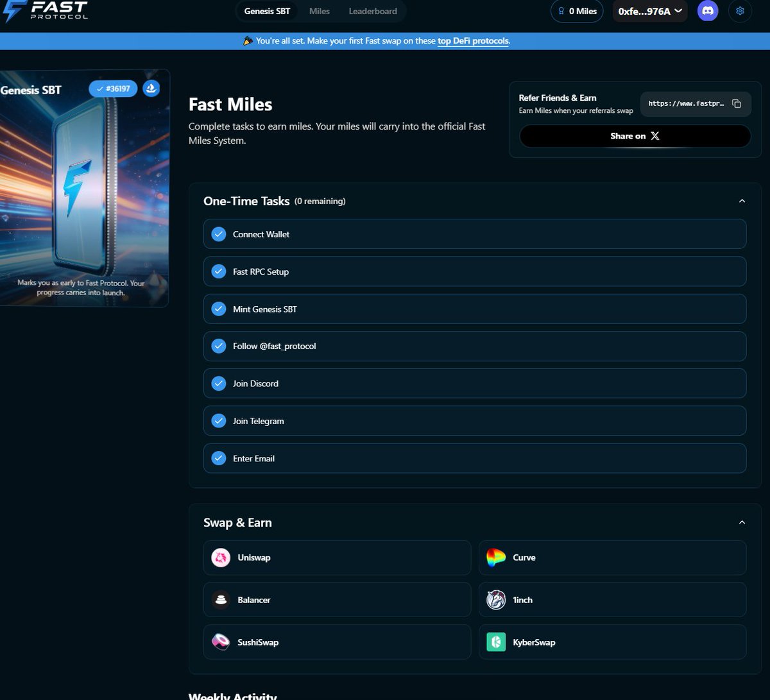Viewport: 770px width, 700px height.
Task: Click the KyberSwap logo icon
Action: [x=496, y=642]
